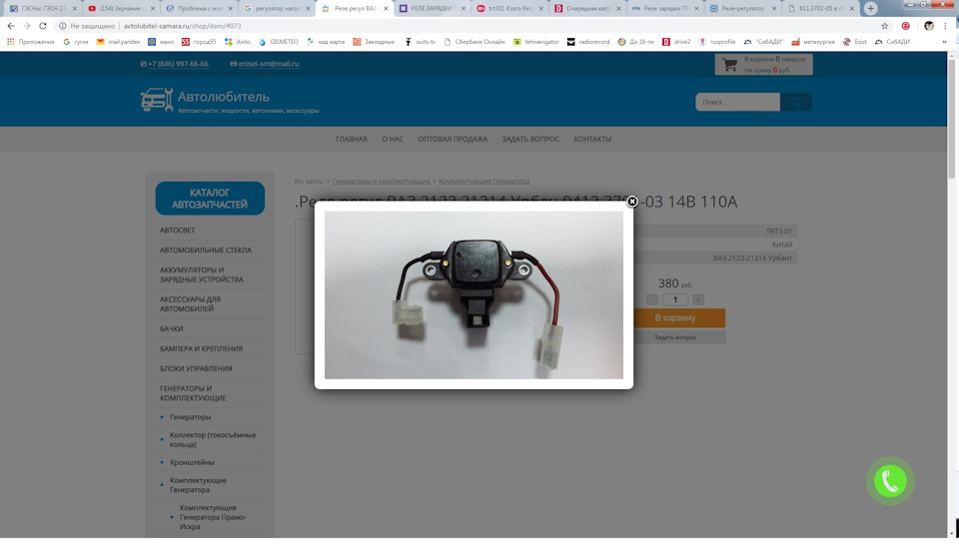
Task: Open the Chrome three-dot menu
Action: click(946, 26)
